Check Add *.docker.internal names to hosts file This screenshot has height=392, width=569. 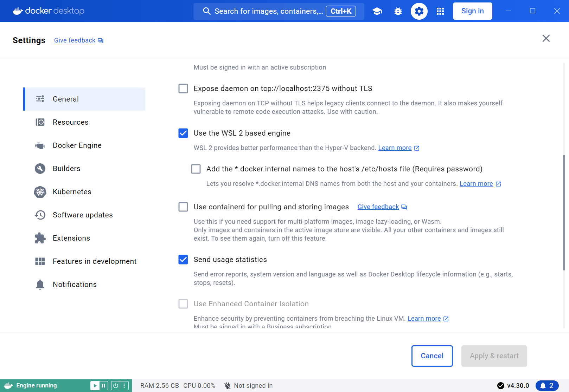[x=196, y=169]
